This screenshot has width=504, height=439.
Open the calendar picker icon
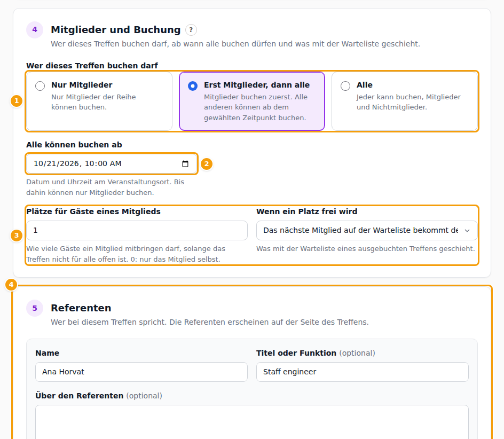[185, 164]
